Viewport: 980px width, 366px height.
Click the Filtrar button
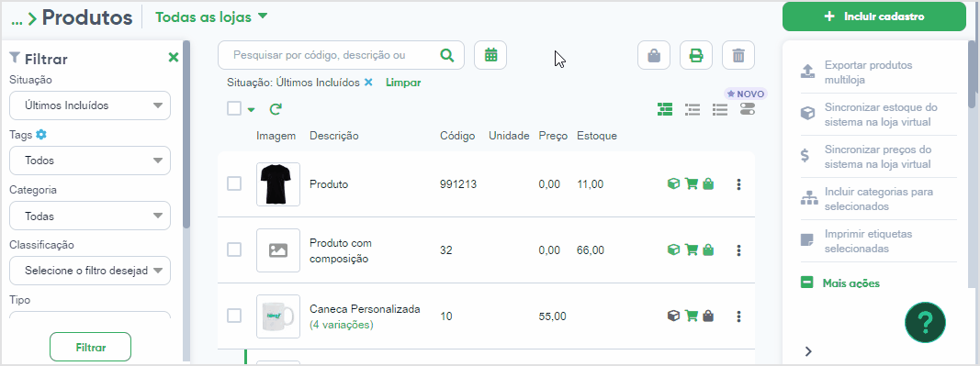[x=91, y=348]
